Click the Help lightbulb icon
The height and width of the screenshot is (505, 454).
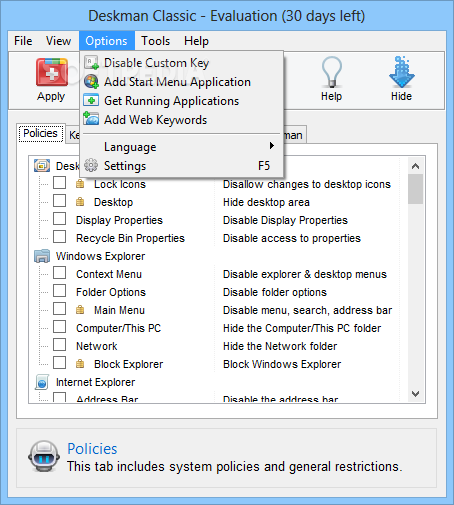[x=331, y=72]
